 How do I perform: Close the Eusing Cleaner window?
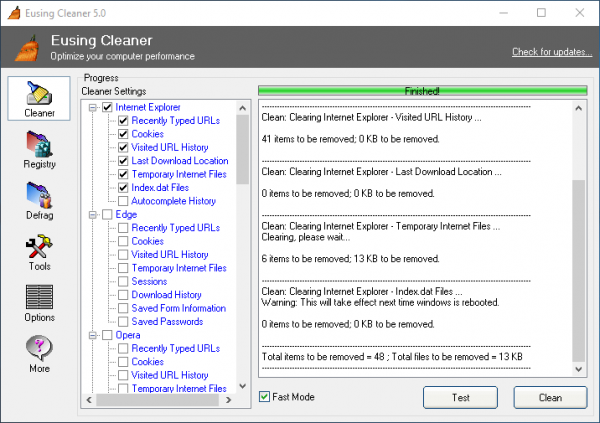click(x=579, y=13)
